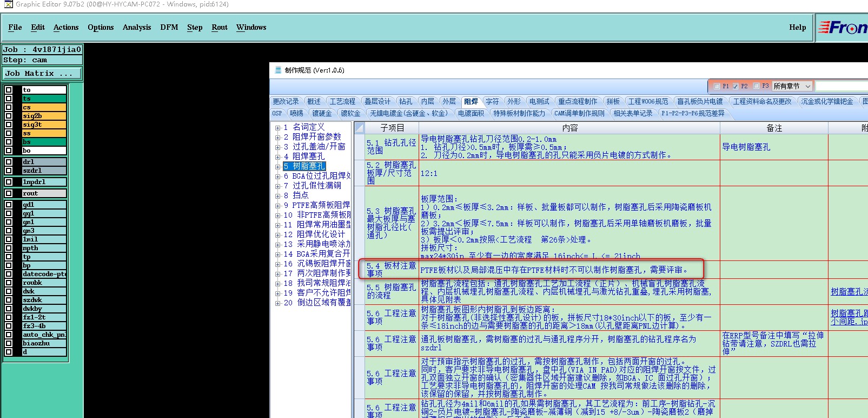Expand tree node 7 过孔假性漏铜
This screenshot has height=418, width=868.
click(278, 186)
